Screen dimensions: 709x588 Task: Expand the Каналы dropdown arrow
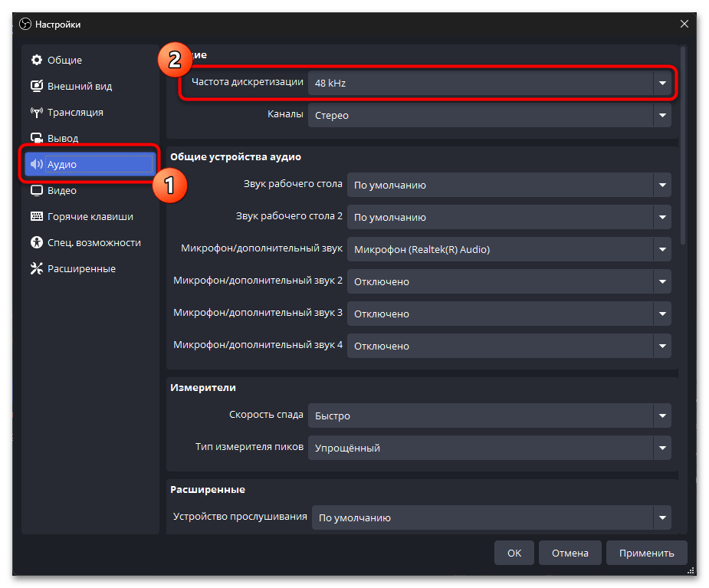[661, 116]
